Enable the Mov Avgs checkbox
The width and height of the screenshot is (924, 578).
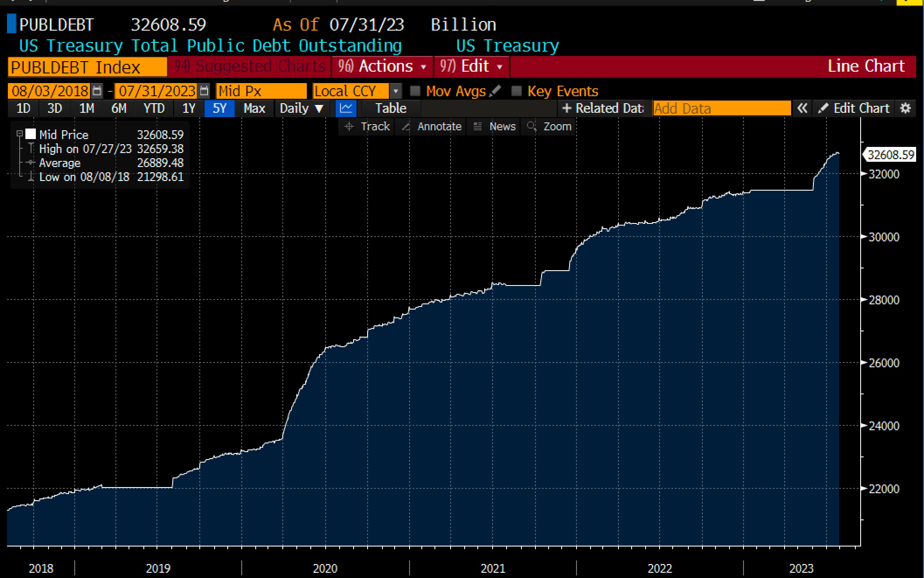[415, 91]
